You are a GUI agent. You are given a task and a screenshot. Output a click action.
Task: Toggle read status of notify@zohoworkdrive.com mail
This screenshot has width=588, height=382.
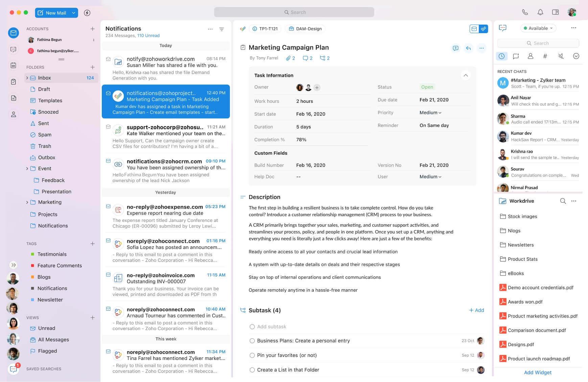coord(108,59)
